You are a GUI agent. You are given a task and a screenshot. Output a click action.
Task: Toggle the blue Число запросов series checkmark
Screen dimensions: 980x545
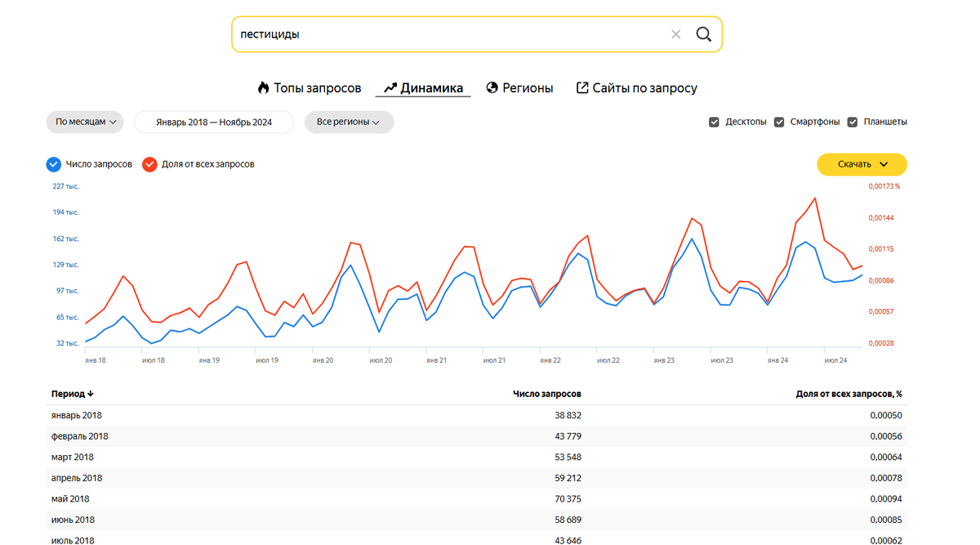point(54,164)
